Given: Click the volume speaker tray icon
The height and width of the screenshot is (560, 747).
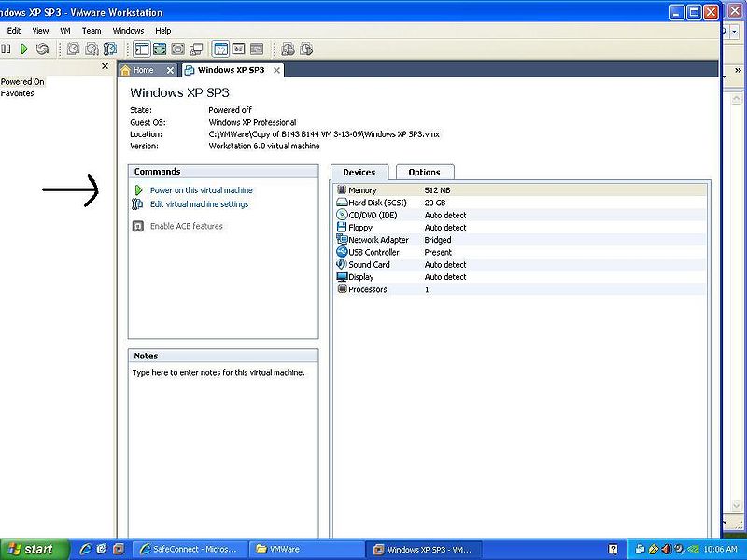Looking at the screenshot, I should (667, 550).
